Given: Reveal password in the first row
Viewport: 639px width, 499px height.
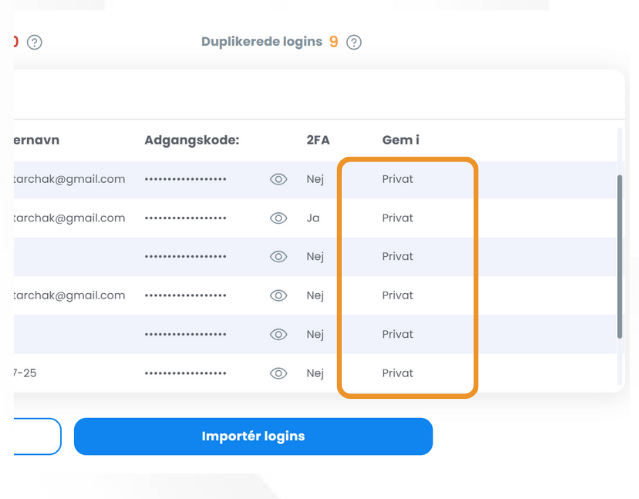Looking at the screenshot, I should point(278,179).
